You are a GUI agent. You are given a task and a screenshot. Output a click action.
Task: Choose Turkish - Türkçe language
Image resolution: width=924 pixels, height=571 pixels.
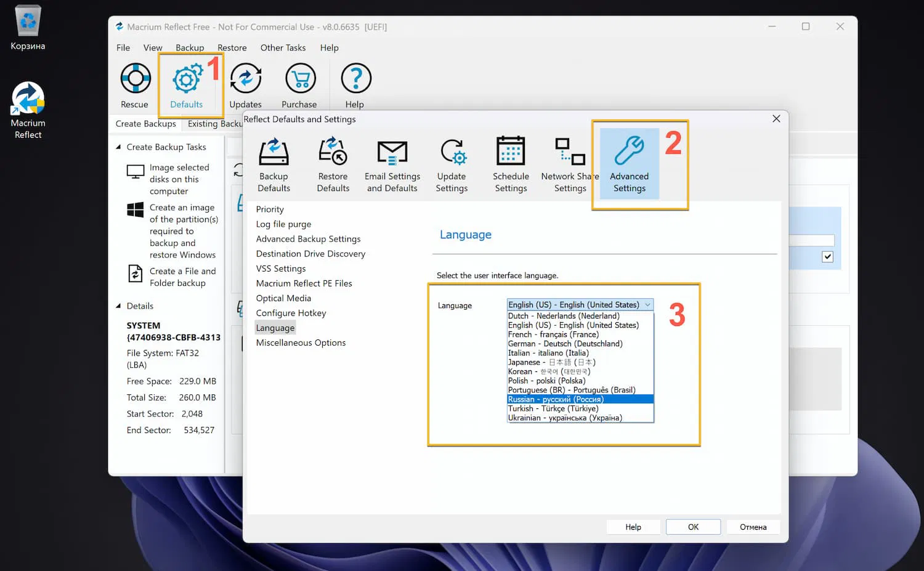click(x=580, y=408)
